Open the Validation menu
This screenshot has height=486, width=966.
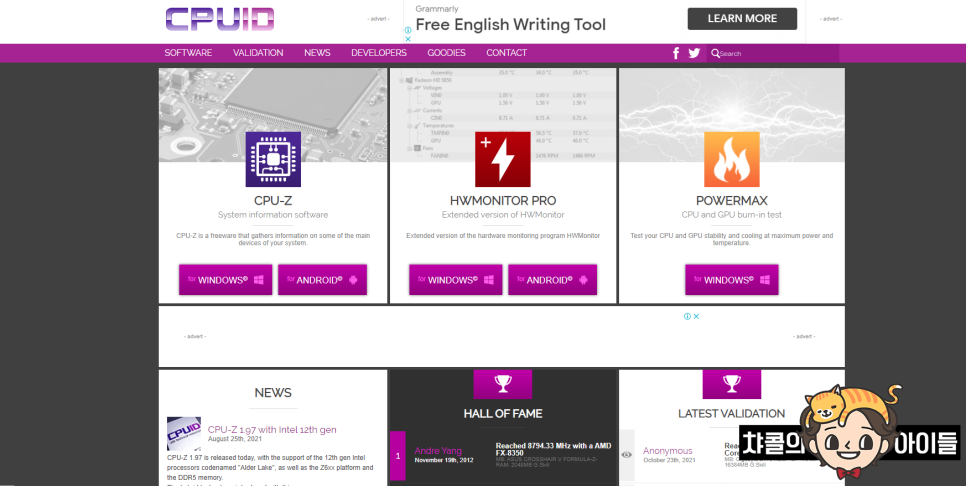[258, 53]
